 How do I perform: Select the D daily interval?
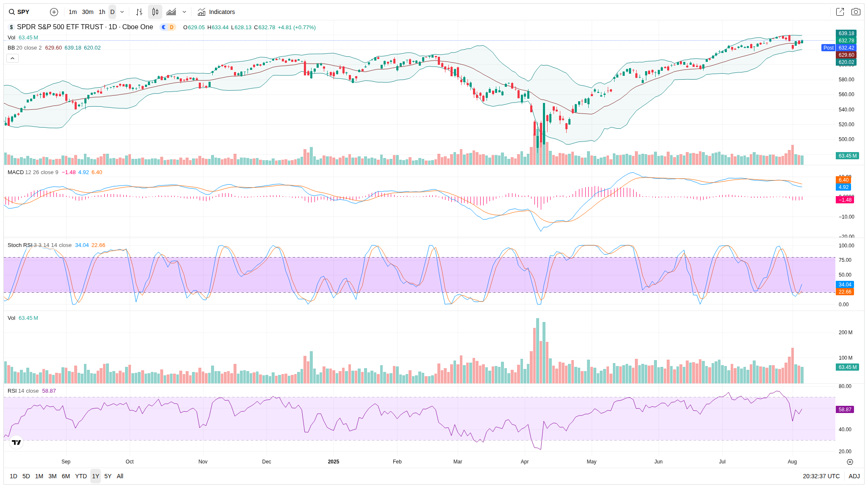112,12
